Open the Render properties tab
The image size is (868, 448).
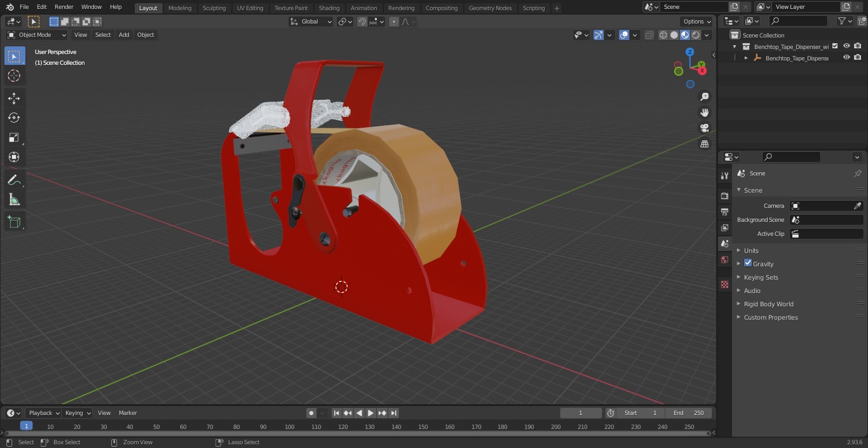click(724, 196)
